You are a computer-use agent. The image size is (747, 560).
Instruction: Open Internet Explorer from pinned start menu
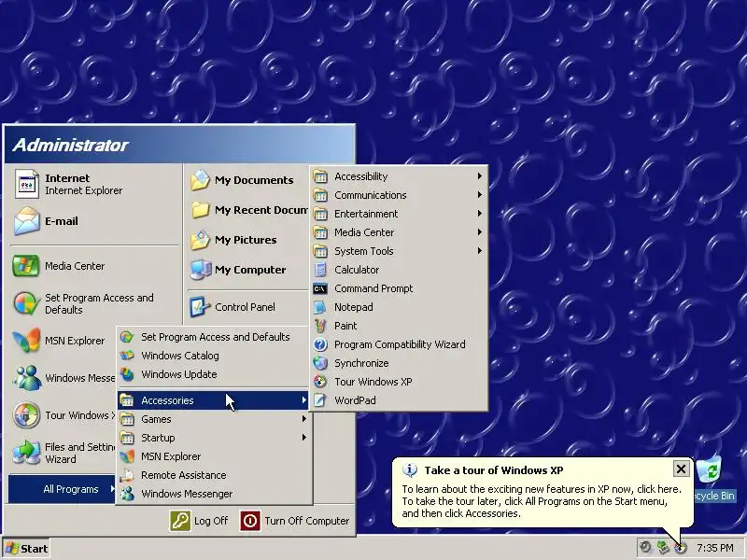tap(93, 184)
